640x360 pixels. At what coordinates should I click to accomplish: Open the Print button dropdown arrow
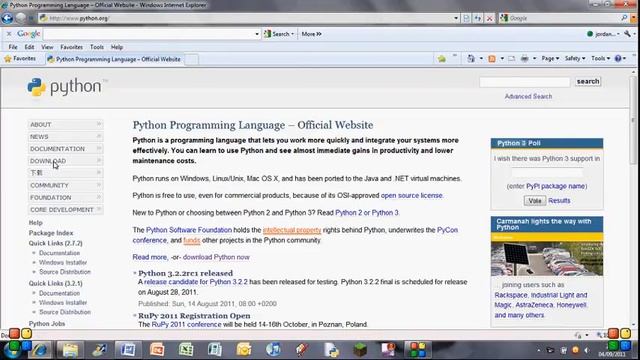point(534,59)
